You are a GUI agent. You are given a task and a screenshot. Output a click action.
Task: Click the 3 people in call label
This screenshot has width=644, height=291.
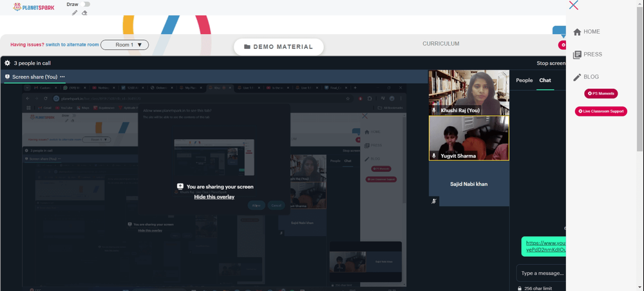click(x=32, y=63)
